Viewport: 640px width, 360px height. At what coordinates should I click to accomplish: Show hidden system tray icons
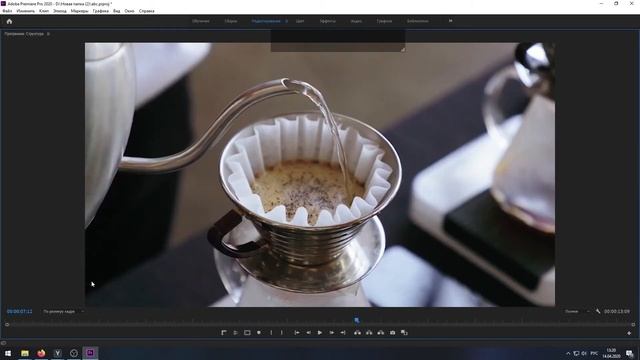[x=568, y=353]
